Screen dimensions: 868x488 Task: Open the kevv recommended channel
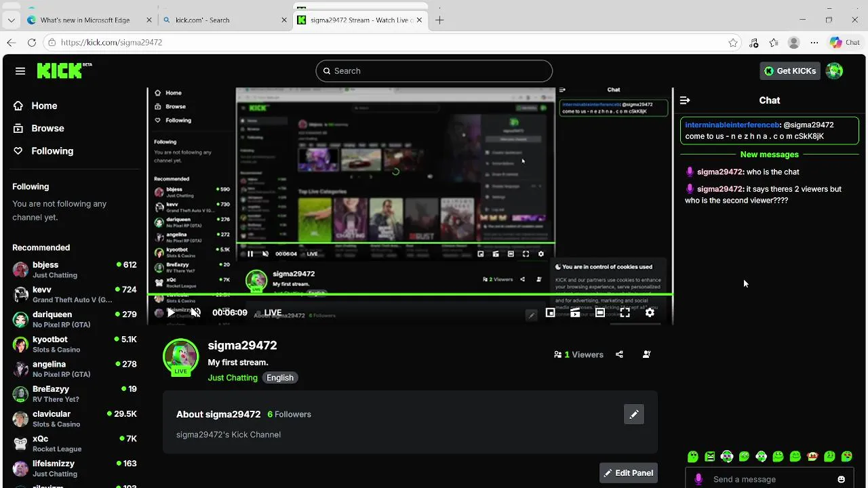point(75,294)
